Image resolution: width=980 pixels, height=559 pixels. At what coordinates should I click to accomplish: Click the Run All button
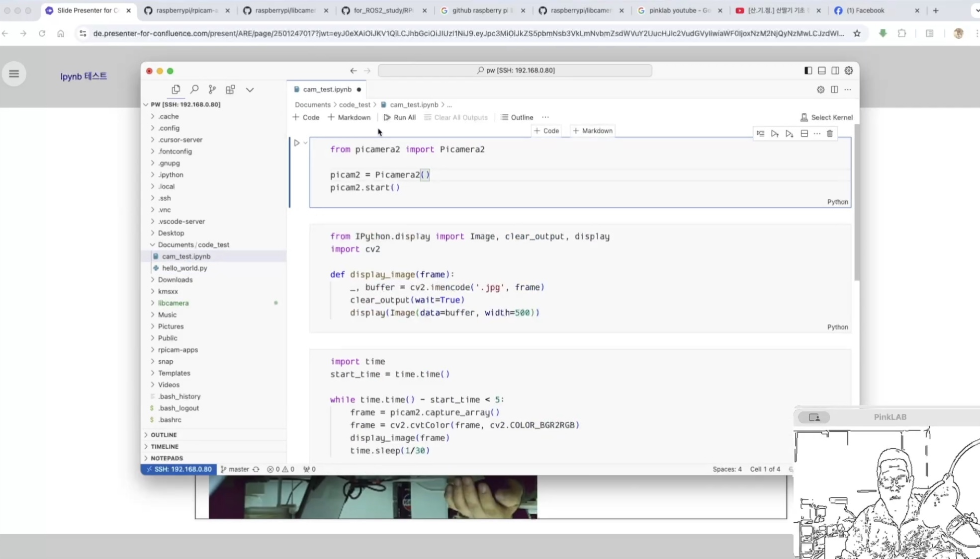click(x=400, y=118)
